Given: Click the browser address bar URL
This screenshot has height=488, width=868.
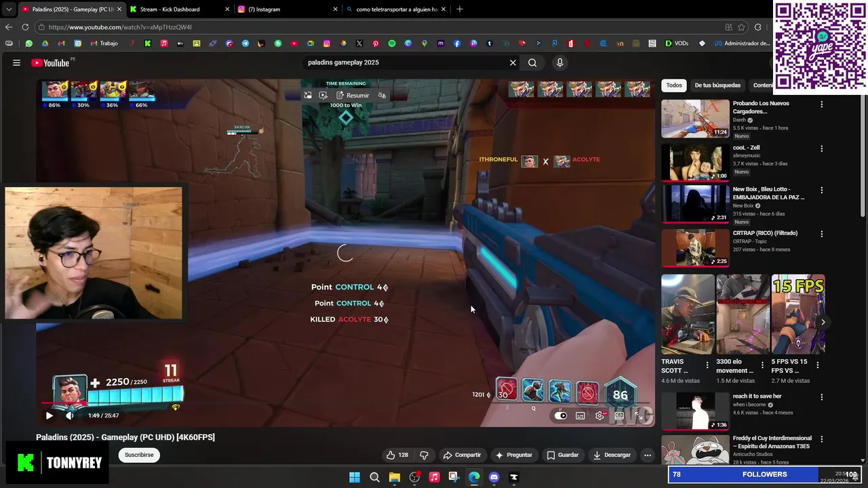Looking at the screenshot, I should click(x=120, y=27).
